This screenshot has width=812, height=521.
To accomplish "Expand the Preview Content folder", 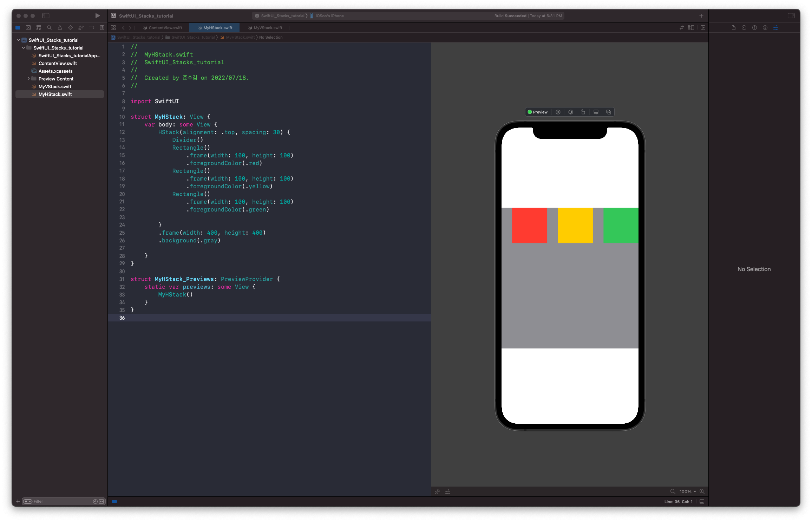I will coord(28,79).
